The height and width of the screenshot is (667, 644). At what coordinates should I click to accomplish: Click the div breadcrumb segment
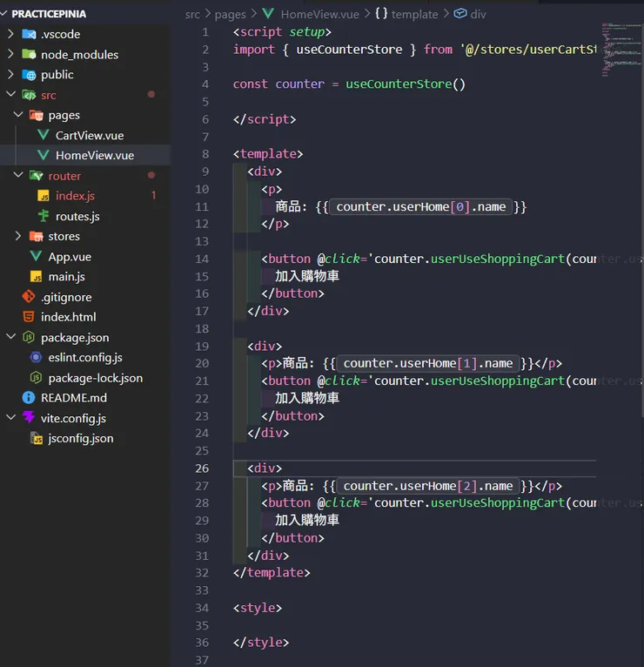[478, 15]
